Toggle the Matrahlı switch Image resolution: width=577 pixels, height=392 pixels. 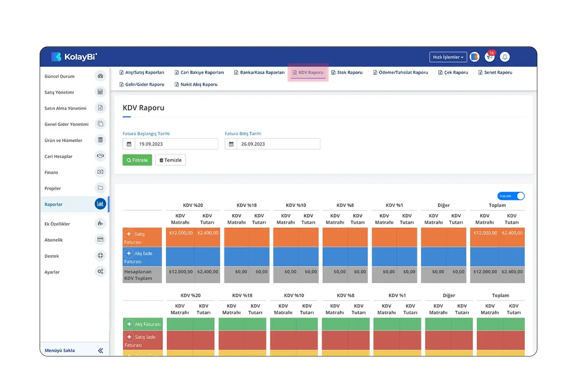511,196
